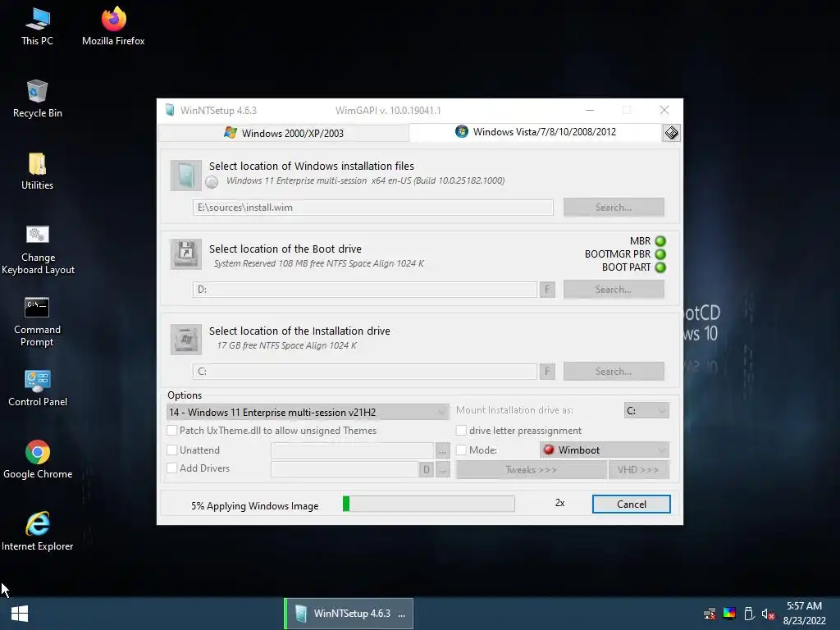Viewport: 840px width, 630px height.
Task: Click the D button beside Add Drivers
Action: (427, 470)
